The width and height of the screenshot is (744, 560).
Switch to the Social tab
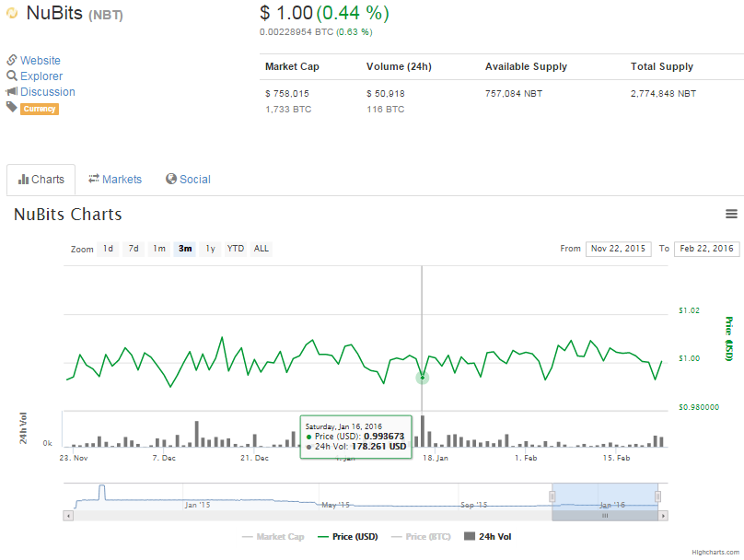(189, 180)
